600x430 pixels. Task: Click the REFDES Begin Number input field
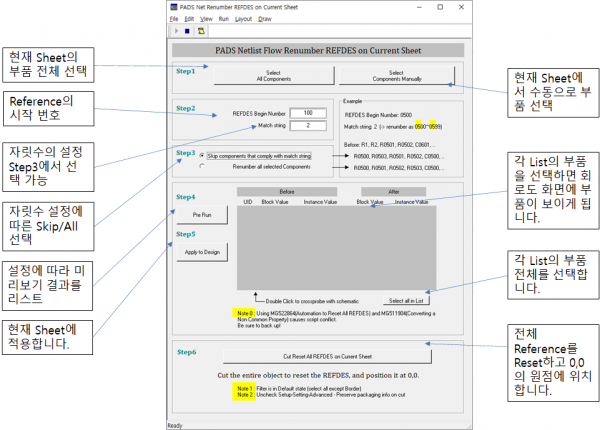(x=308, y=113)
